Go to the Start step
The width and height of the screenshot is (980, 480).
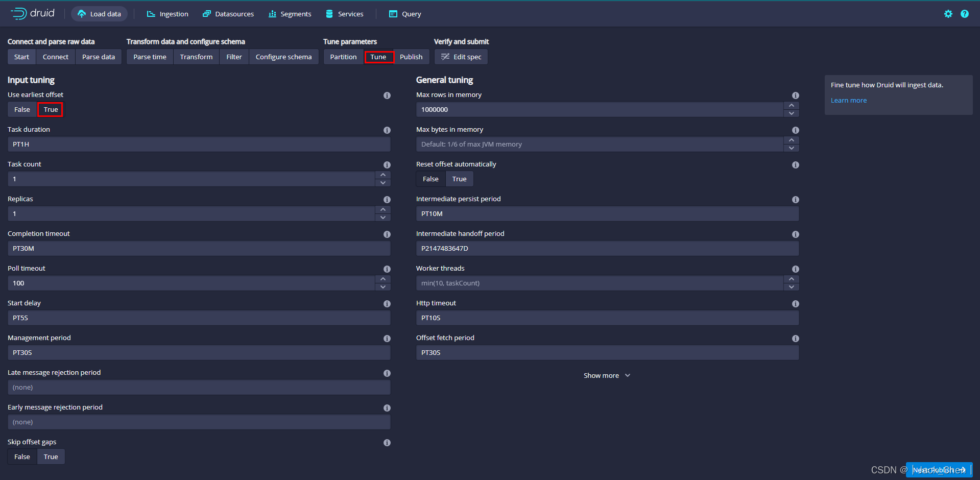(21, 57)
